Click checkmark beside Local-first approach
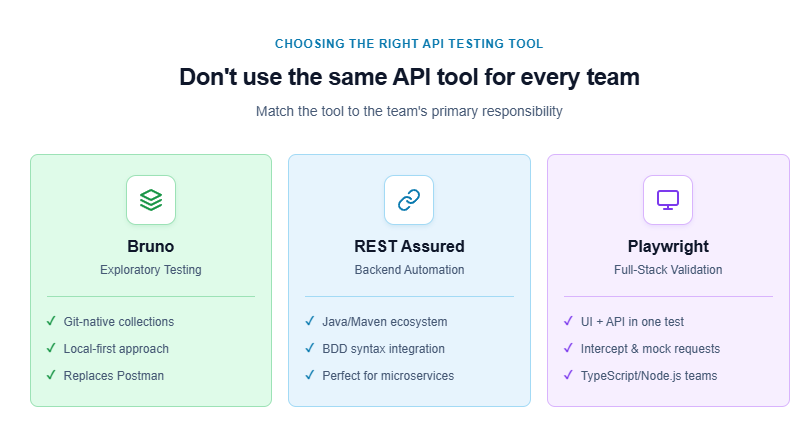This screenshot has height=434, width=807. coord(51,348)
